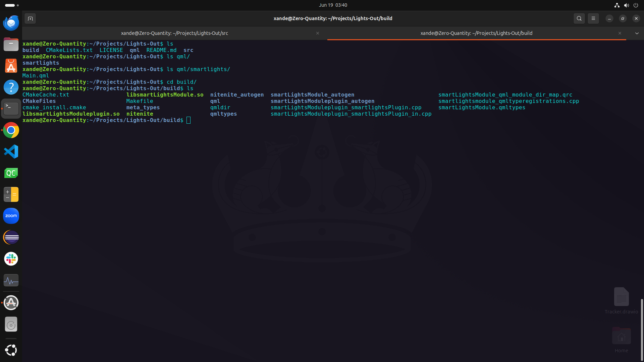Open System Monitor from the dock
This screenshot has width=644, height=362.
[11, 280]
